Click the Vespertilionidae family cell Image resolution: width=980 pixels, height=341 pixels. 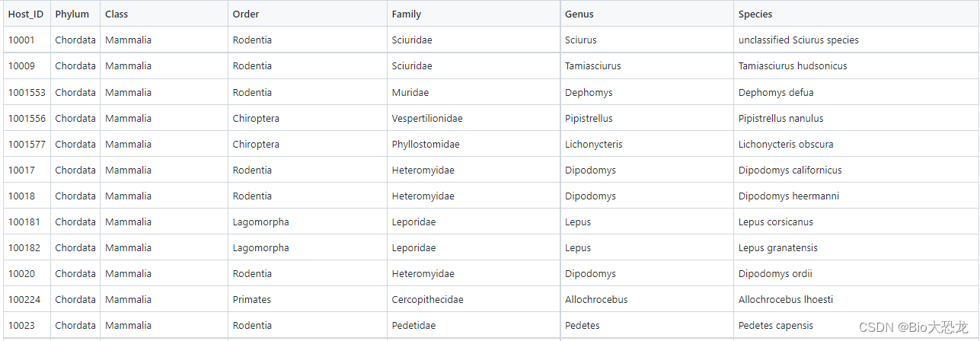click(473, 118)
